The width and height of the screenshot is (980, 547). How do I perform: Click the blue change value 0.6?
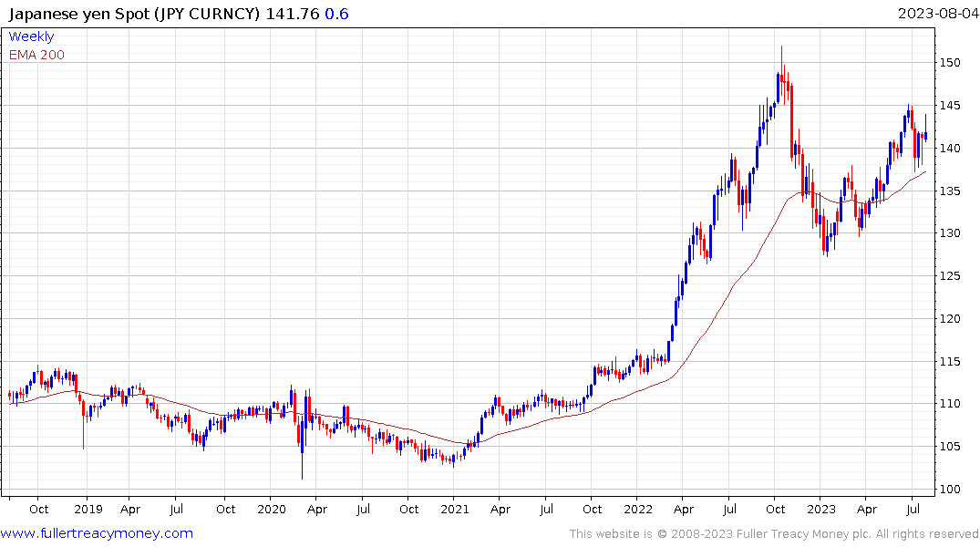point(337,14)
